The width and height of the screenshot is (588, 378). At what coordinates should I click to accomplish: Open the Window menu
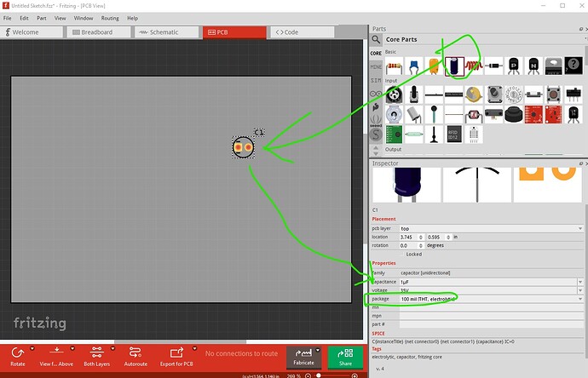click(84, 18)
